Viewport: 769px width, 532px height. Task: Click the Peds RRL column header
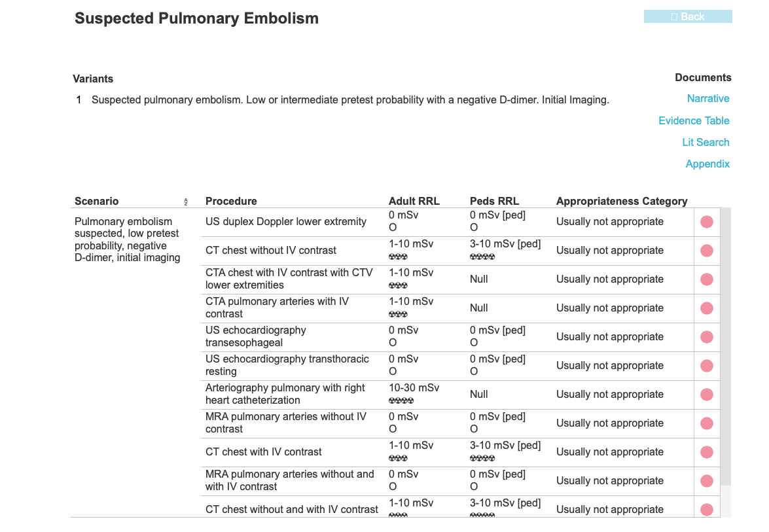(x=494, y=201)
